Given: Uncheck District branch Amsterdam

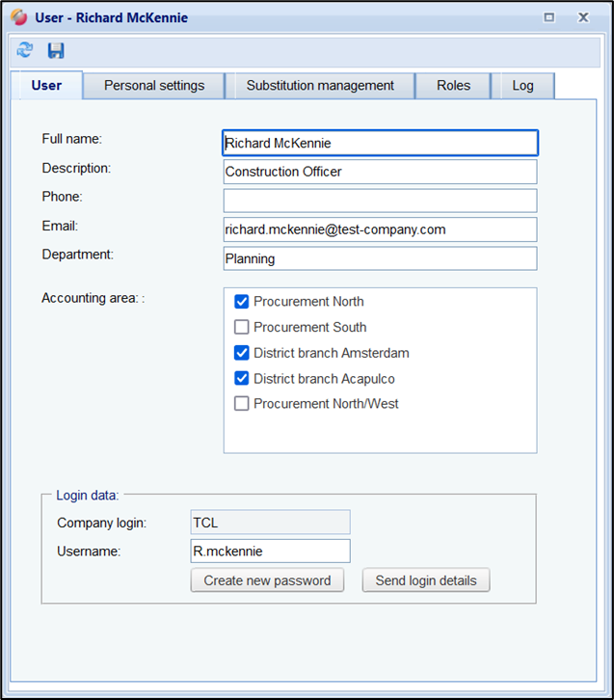Looking at the screenshot, I should (242, 353).
